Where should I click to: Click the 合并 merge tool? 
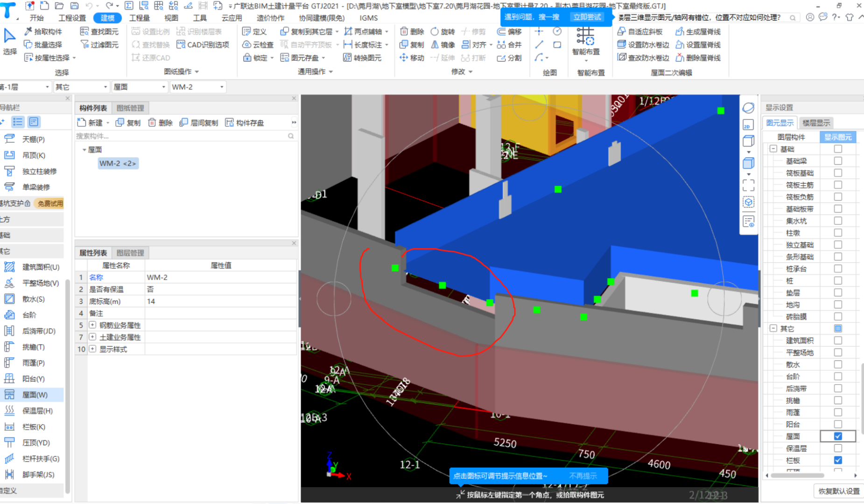[x=509, y=44]
